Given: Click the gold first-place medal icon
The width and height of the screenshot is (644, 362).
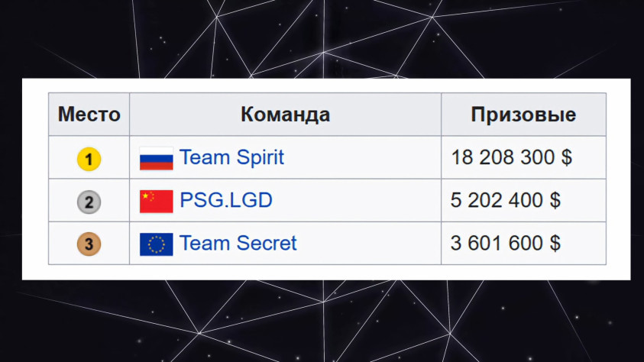Looking at the screenshot, I should click(89, 159).
